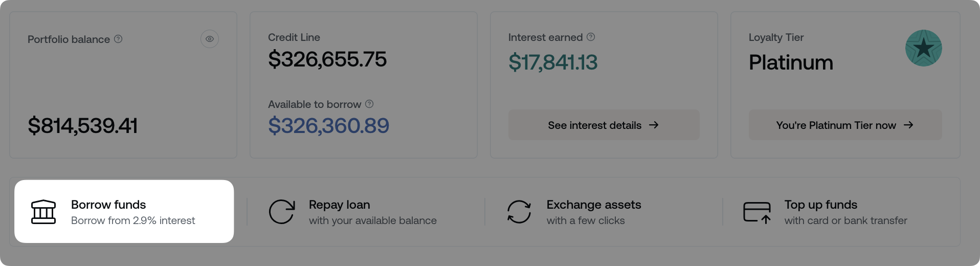Select the Repay loan action title
This screenshot has width=980, height=266.
[x=339, y=205]
